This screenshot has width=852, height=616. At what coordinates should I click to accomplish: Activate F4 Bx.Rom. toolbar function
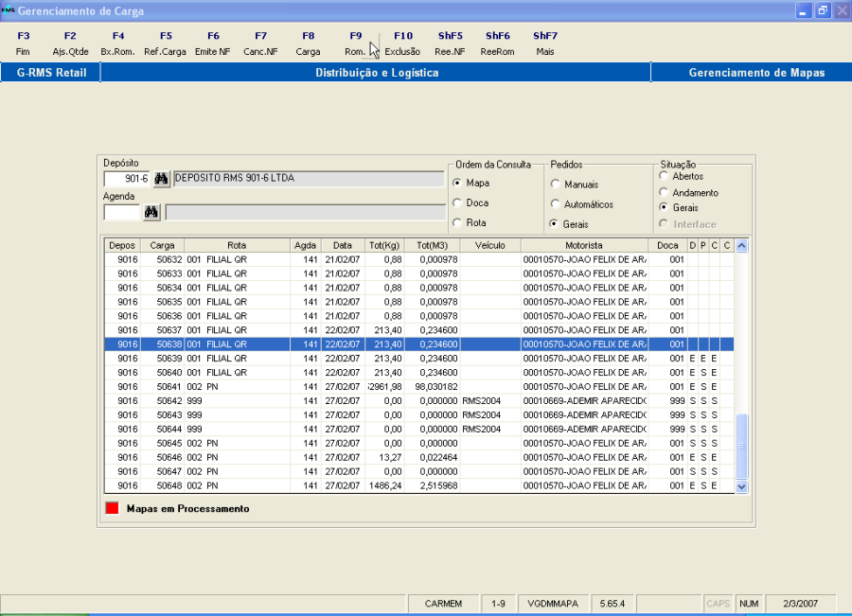coord(118,44)
